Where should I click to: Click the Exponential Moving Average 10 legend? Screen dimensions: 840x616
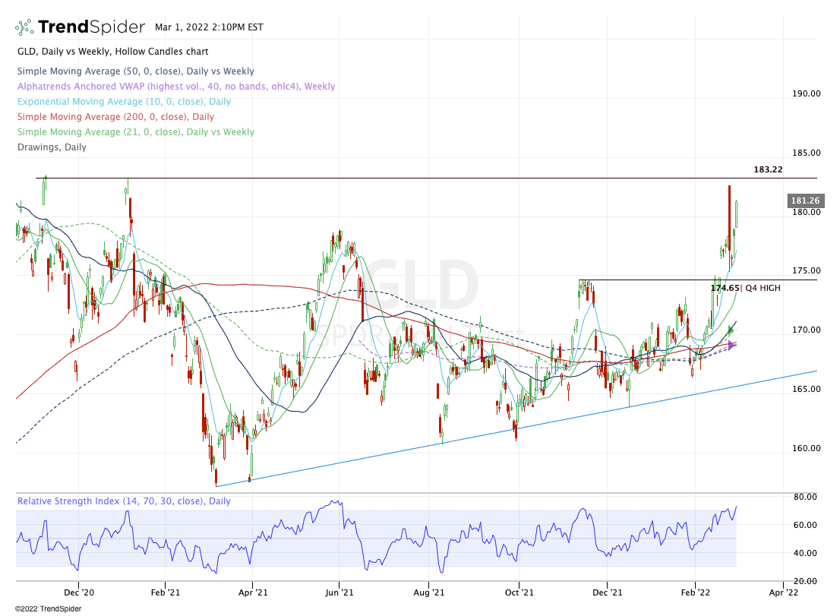coord(124,102)
